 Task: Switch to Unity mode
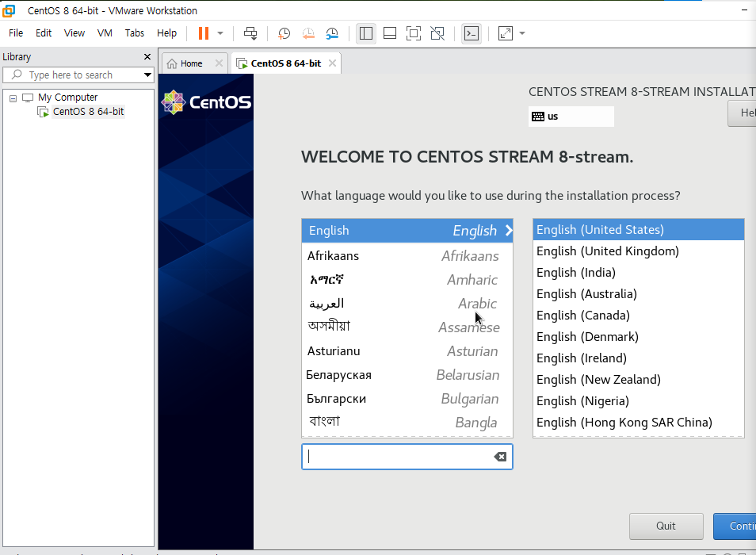437,33
